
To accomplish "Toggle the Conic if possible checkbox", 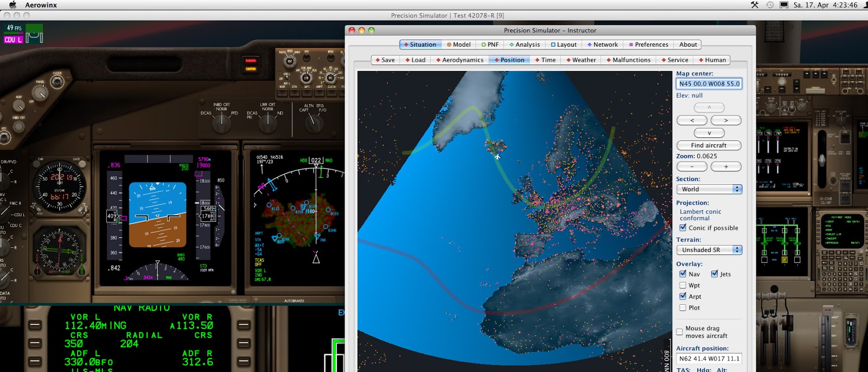I will coord(683,228).
